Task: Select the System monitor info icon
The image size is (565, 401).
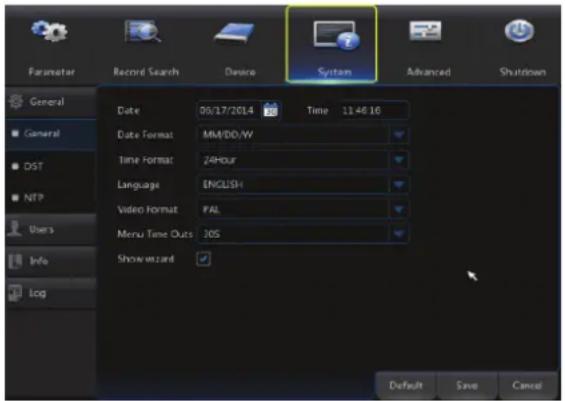Action: (x=337, y=35)
